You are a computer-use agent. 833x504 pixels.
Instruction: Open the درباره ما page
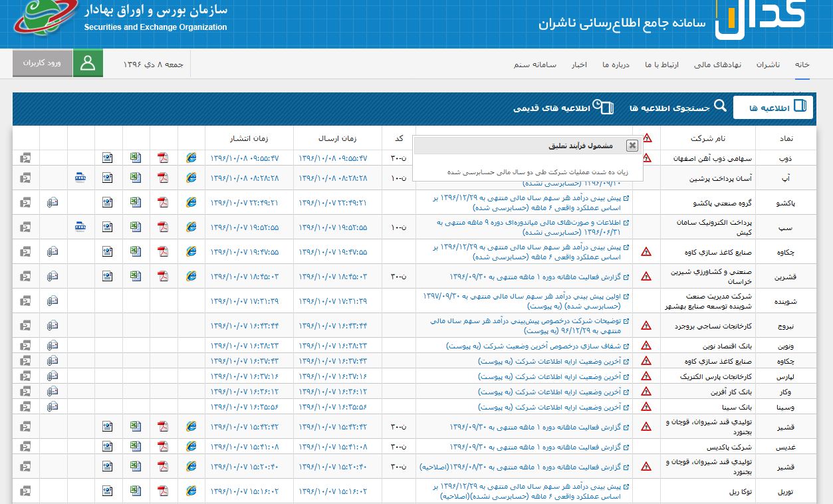click(x=616, y=64)
